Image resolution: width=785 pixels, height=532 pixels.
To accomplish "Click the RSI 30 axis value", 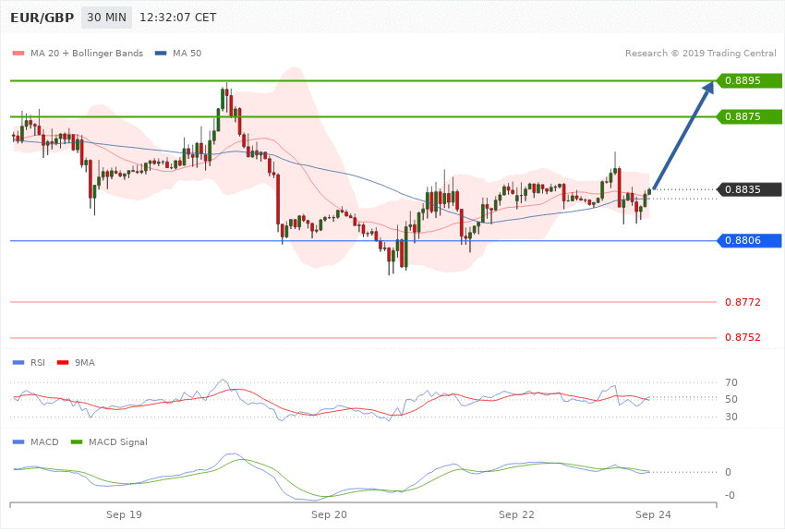I will [x=731, y=417].
